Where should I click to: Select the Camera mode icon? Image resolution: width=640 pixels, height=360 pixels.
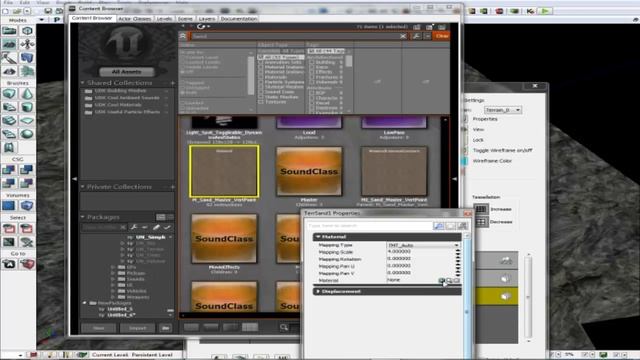click(9, 31)
